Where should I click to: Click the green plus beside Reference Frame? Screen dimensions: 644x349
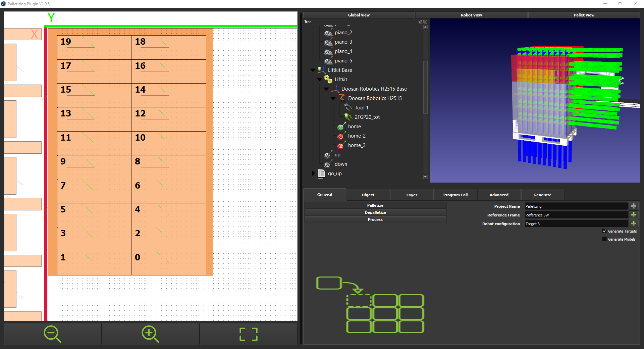[634, 215]
